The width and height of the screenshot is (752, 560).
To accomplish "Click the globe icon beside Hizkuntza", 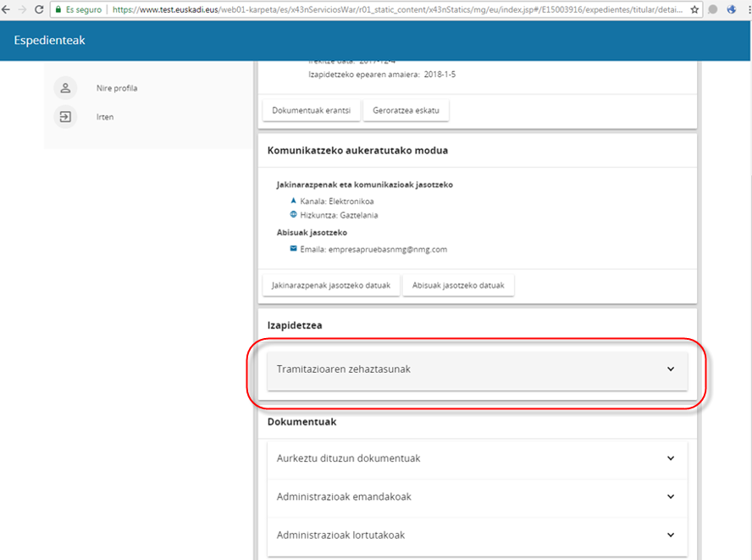I will (293, 214).
